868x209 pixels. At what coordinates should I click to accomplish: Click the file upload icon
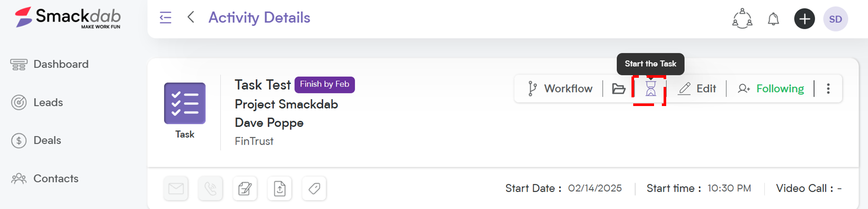[x=279, y=189]
